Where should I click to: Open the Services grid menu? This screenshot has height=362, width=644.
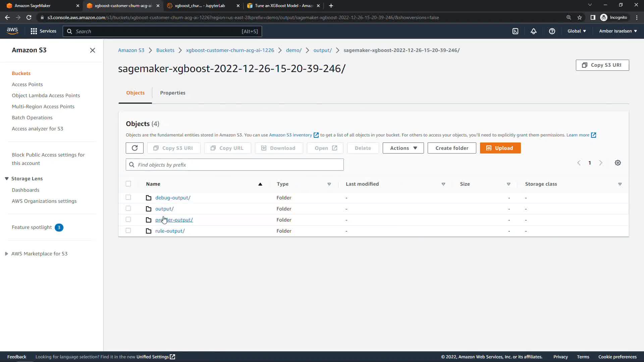(x=43, y=31)
